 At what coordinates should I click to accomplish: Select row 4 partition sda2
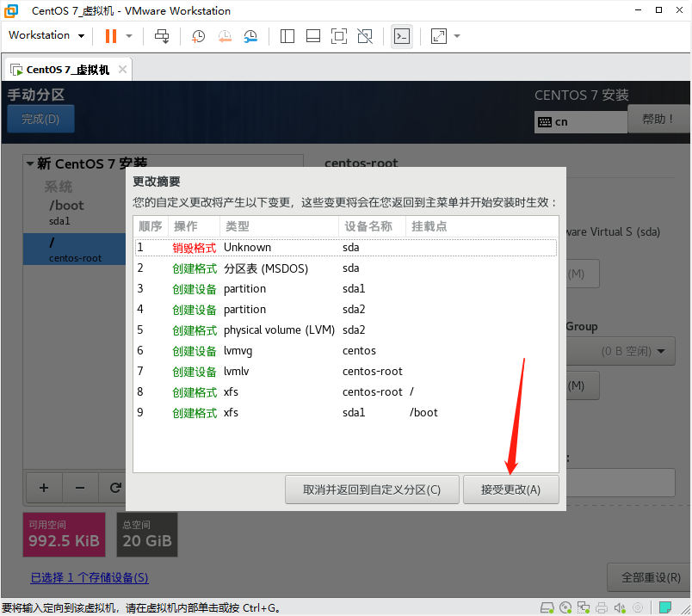(345, 310)
